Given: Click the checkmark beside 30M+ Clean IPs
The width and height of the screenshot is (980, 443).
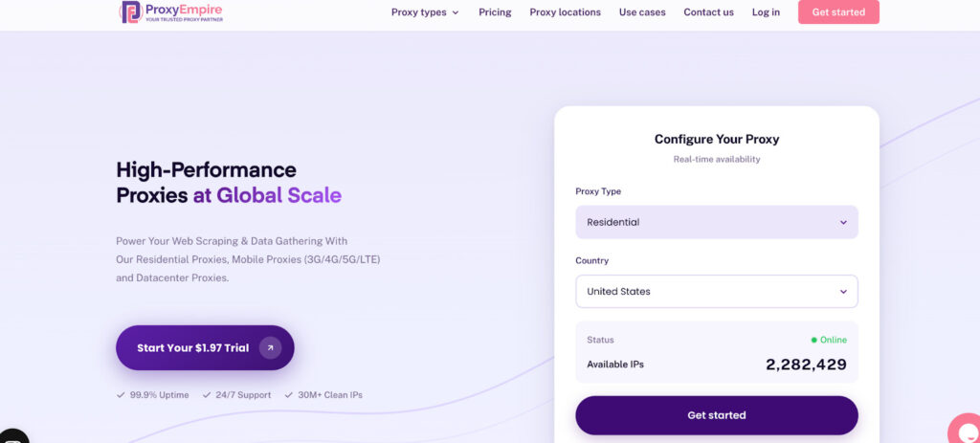Looking at the screenshot, I should (288, 395).
